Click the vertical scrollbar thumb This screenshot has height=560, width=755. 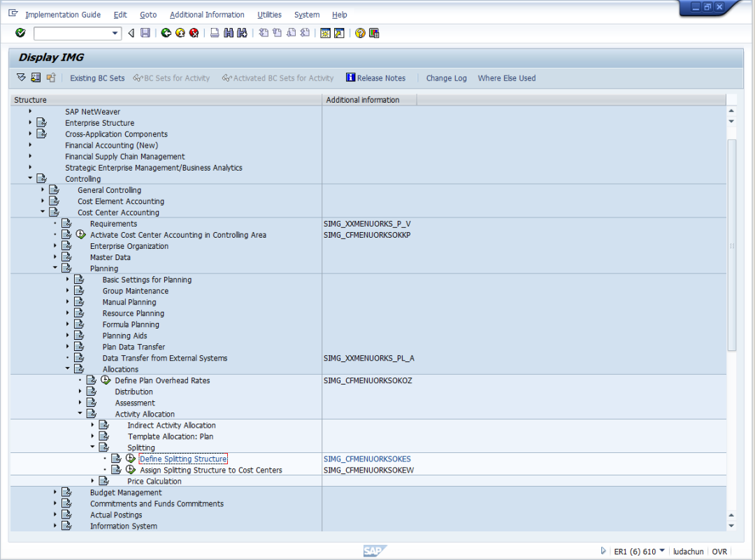pyautogui.click(x=731, y=245)
